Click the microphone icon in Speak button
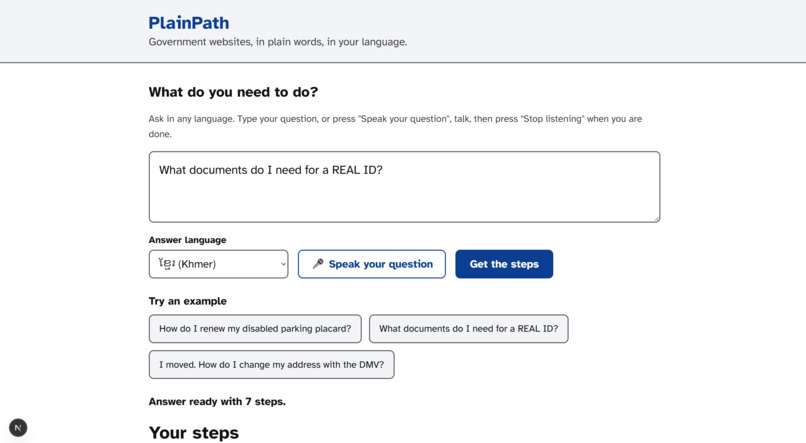Viewport: 806px width, 443px height. [x=318, y=264]
